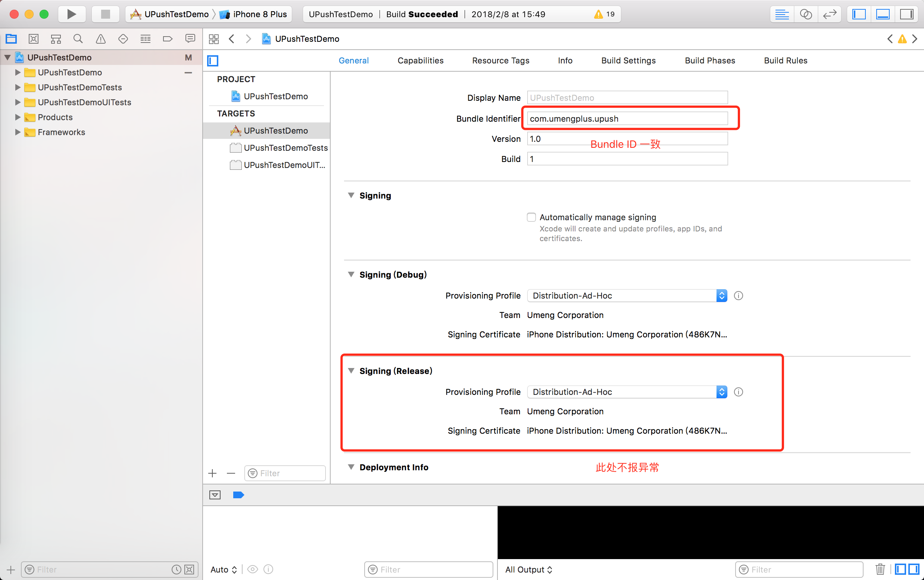Viewport: 924px width, 580px height.
Task: Add file with navigator plus button
Action: click(x=11, y=570)
